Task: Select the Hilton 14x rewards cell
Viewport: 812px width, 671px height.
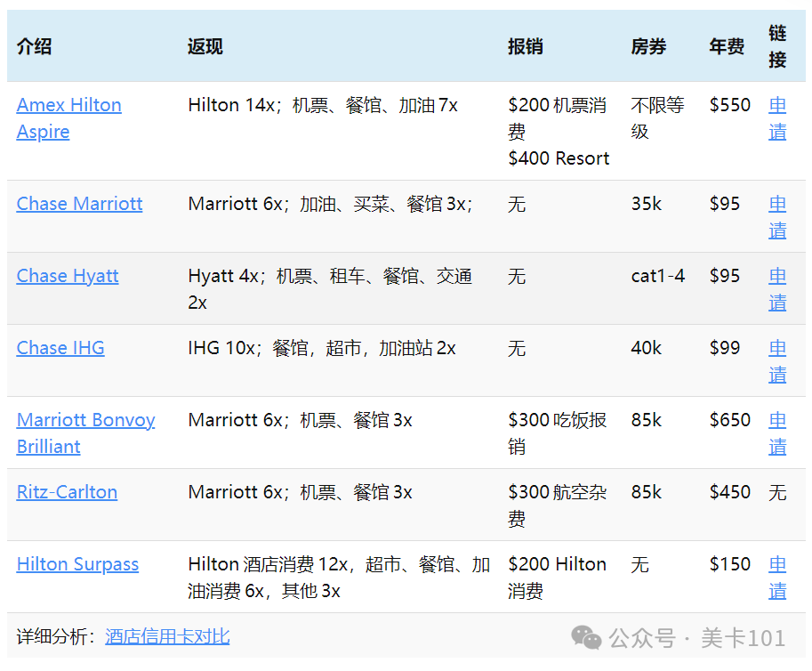Action: [323, 105]
